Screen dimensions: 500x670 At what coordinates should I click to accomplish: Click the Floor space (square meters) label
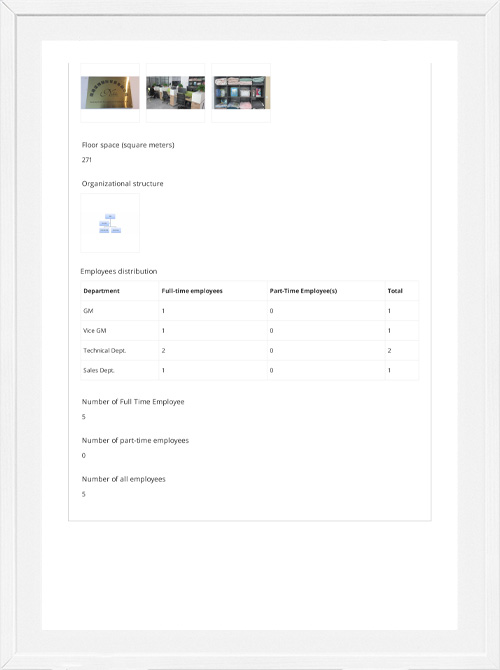click(128, 145)
